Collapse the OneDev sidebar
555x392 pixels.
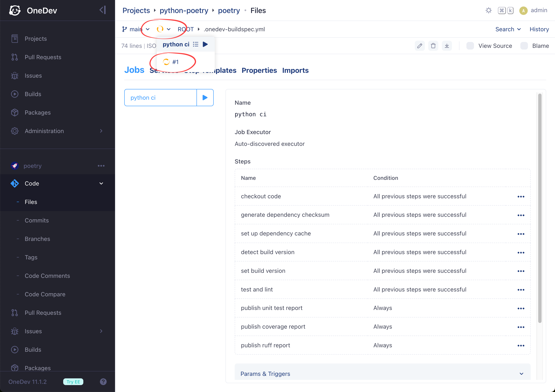(102, 10)
